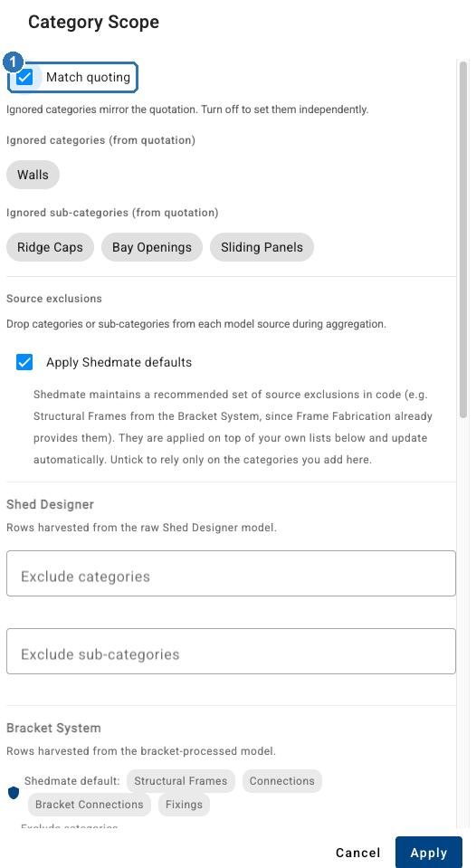The width and height of the screenshot is (476, 868).
Task: Click the Shedmate default label text
Action: point(72,781)
